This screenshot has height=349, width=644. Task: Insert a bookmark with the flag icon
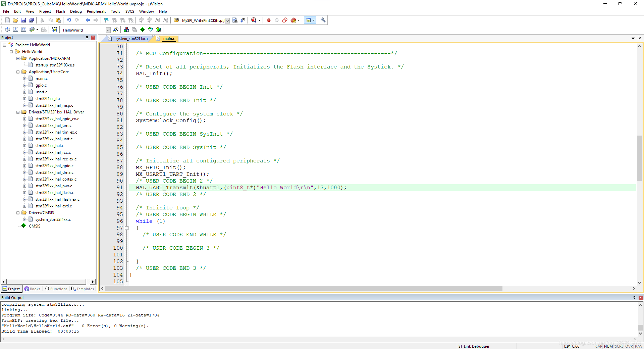pos(106,20)
